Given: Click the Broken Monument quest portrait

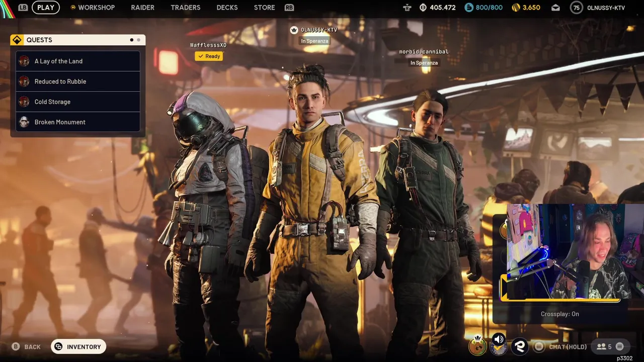Looking at the screenshot, I should [x=24, y=122].
